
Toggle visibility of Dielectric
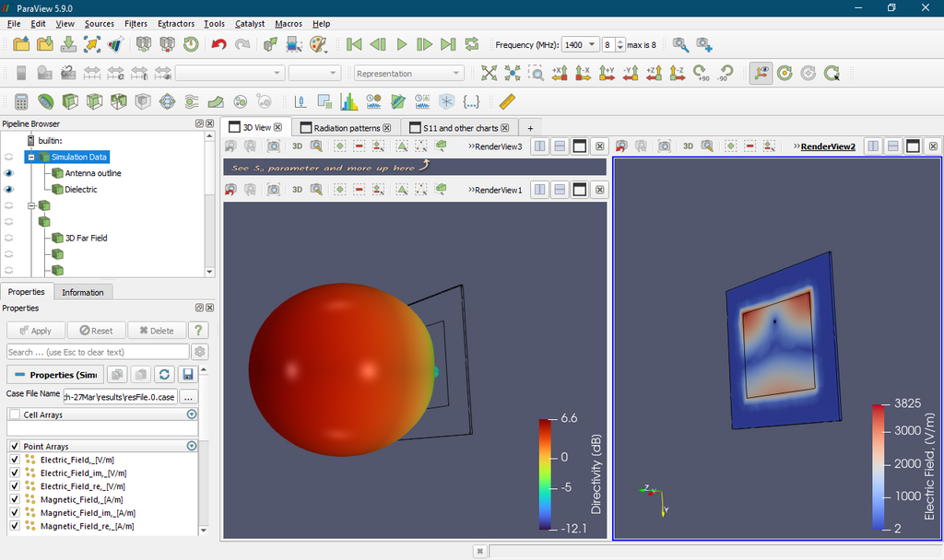tap(9, 189)
